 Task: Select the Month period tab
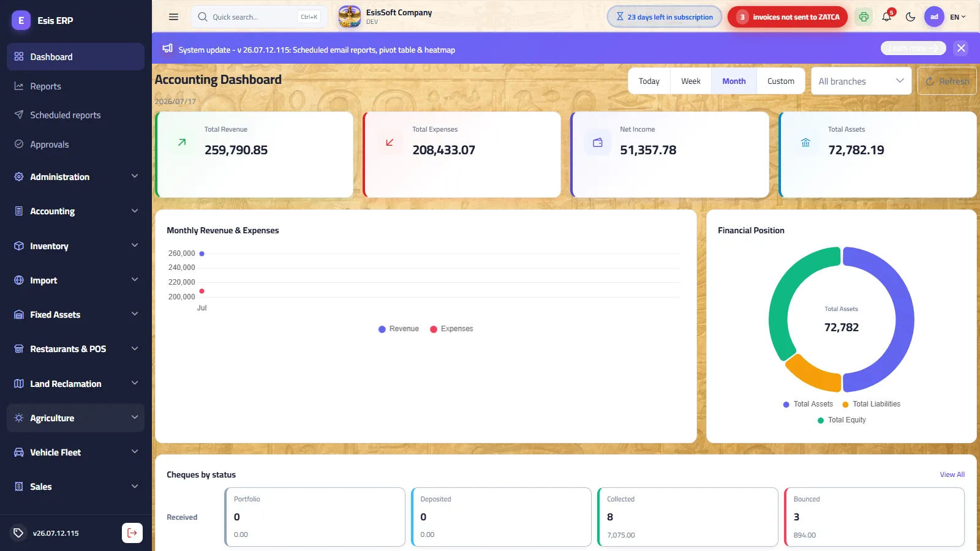click(734, 81)
